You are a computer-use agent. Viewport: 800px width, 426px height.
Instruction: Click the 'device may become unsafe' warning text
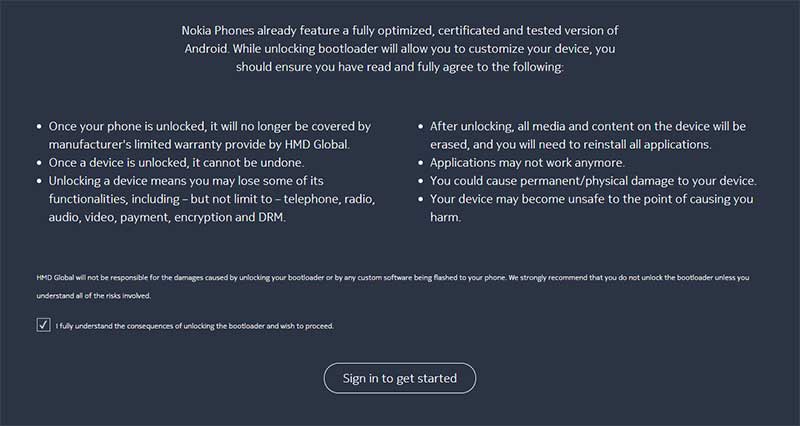[x=591, y=208]
